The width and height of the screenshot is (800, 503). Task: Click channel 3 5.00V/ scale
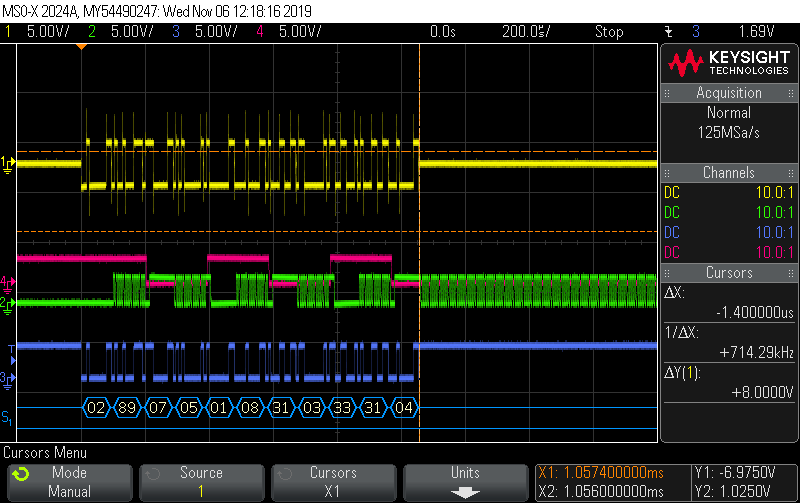[216, 32]
